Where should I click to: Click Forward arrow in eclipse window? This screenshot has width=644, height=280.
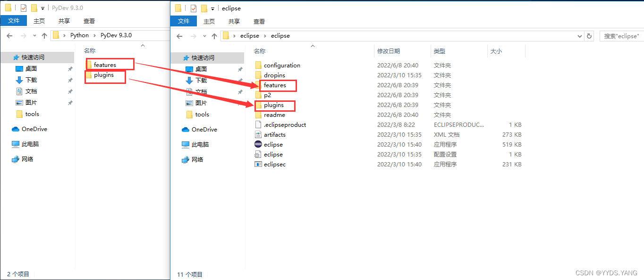[193, 36]
